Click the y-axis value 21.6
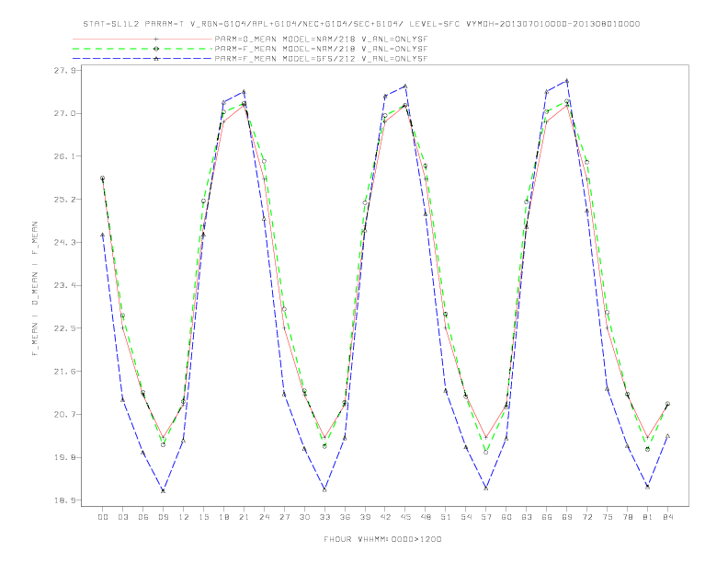Viewport: 728px width, 563px height. [64, 372]
